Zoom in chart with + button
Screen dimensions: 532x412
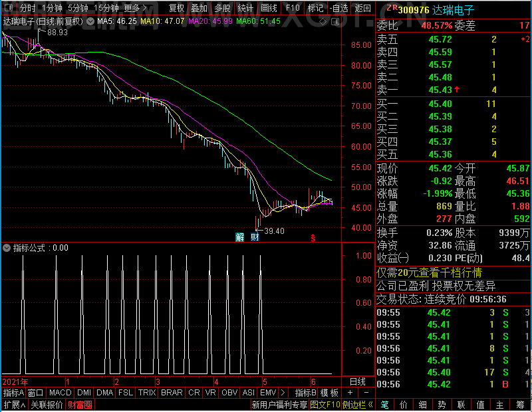[x=350, y=393]
